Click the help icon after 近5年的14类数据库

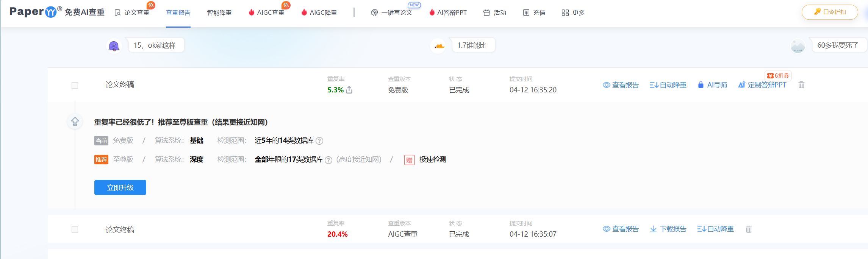(319, 141)
